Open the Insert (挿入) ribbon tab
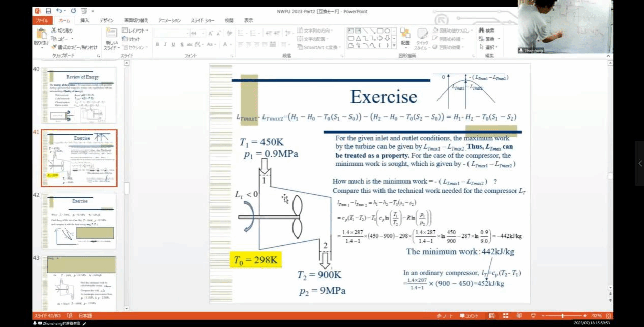The width and height of the screenshot is (644, 327). [84, 21]
